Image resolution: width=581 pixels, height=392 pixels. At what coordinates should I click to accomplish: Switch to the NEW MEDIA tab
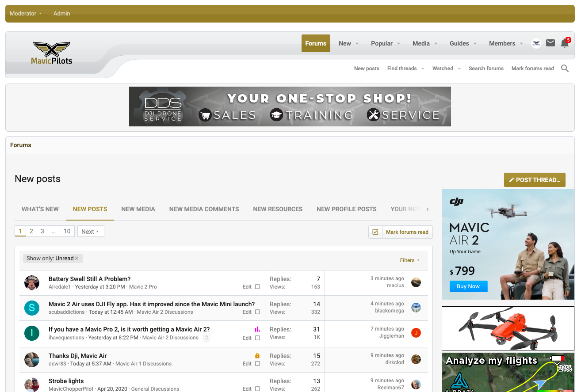pos(138,209)
